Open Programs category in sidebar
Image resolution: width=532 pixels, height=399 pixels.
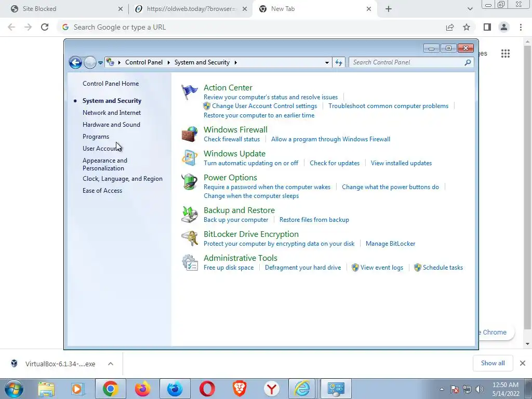pyautogui.click(x=96, y=137)
